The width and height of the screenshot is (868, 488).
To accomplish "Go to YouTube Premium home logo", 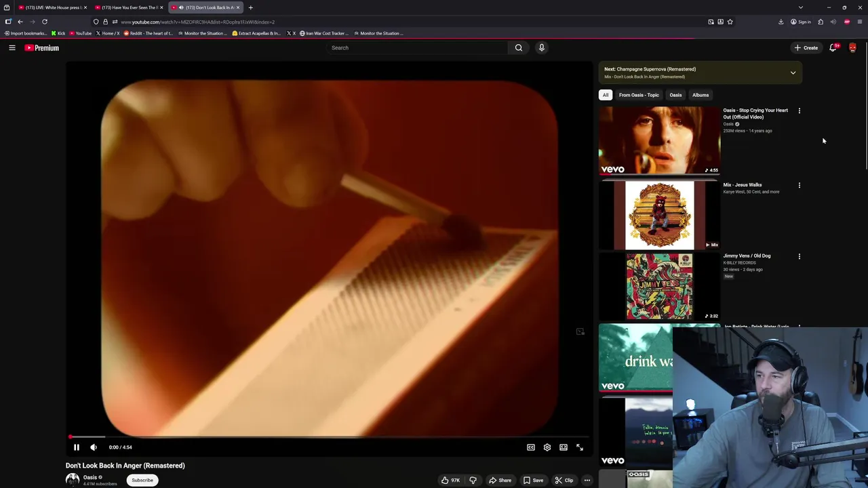I will [x=42, y=47].
